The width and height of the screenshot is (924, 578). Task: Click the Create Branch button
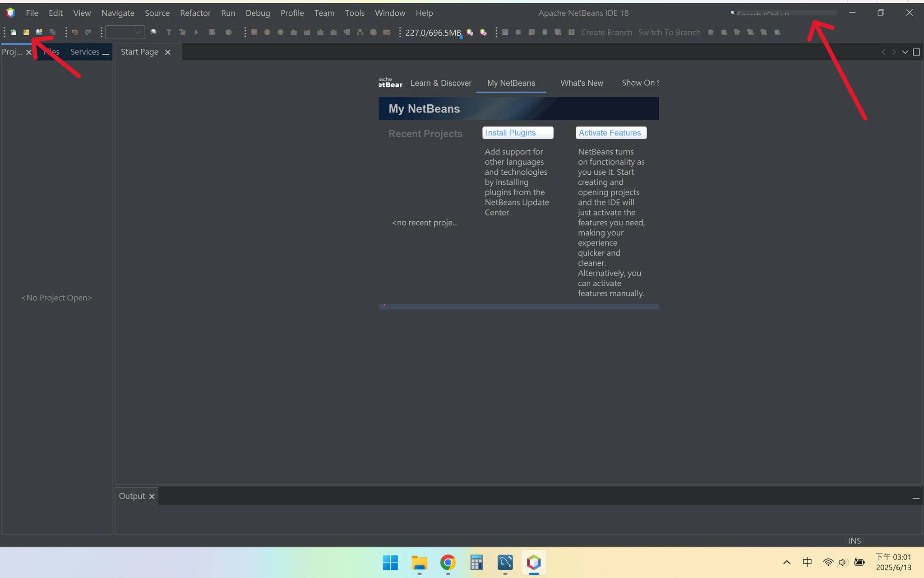(x=606, y=33)
